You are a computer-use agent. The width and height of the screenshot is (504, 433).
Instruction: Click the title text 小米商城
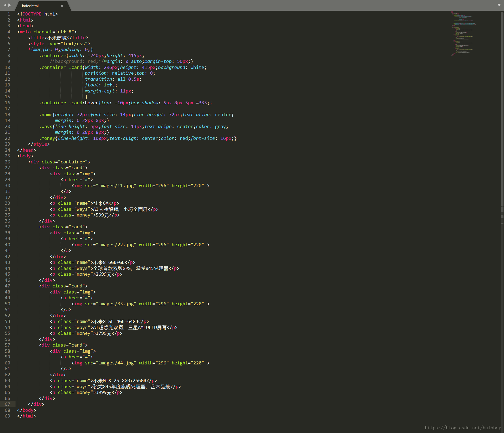[57, 38]
